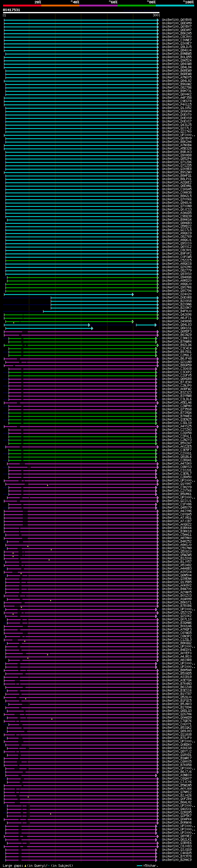Select hit label UniRef100_A5ELA6
This screenshot has width=197, height=868.
(x=177, y=403)
